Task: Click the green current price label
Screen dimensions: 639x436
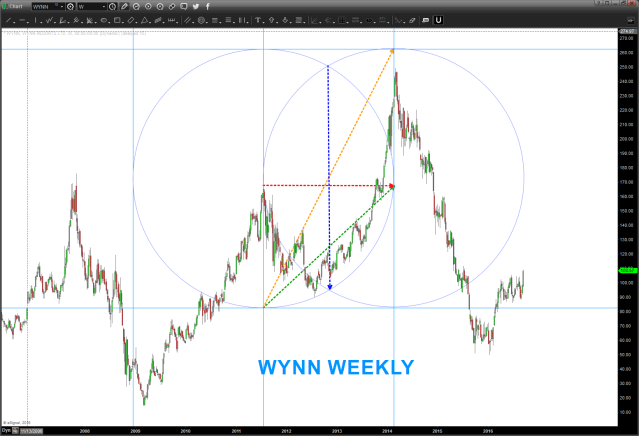Action: (628, 270)
